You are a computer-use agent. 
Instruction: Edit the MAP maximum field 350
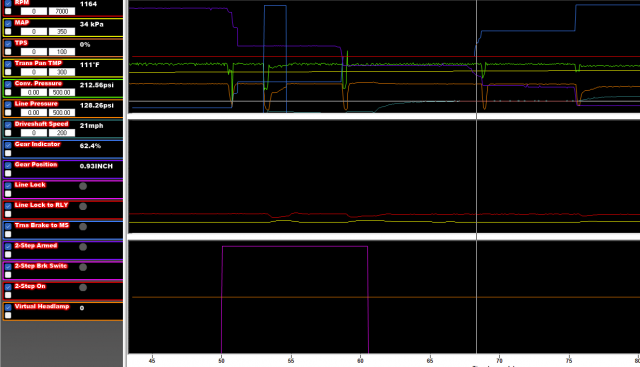point(62,31)
